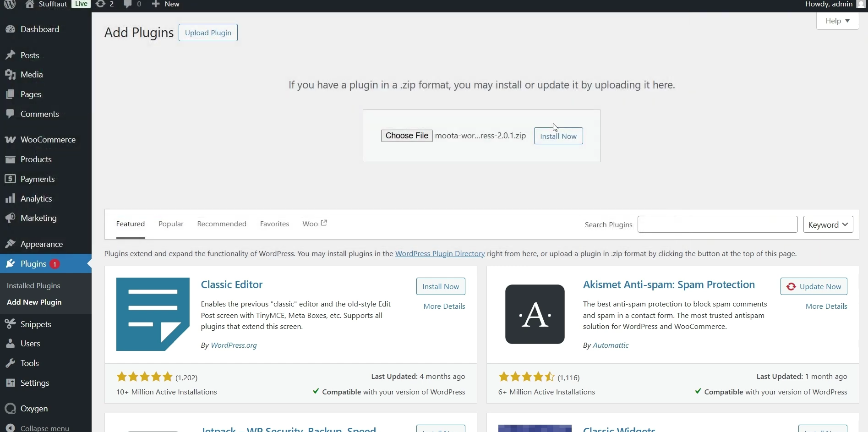Open Installed Plugins submenu item

(33, 285)
